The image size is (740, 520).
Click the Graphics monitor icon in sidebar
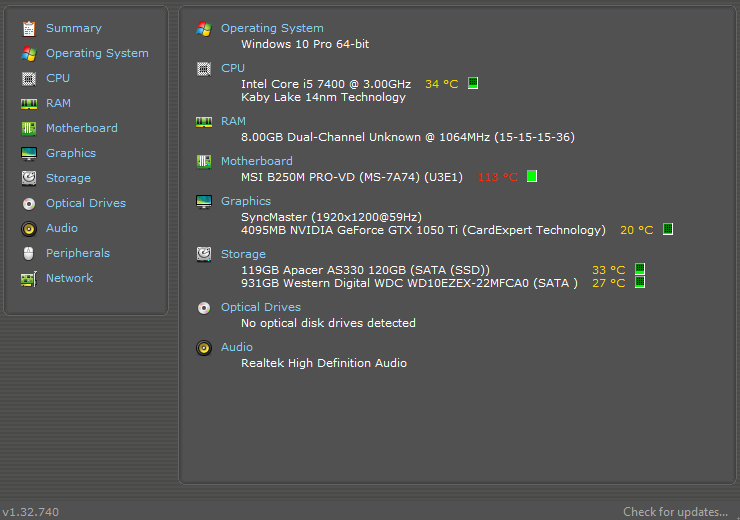29,153
